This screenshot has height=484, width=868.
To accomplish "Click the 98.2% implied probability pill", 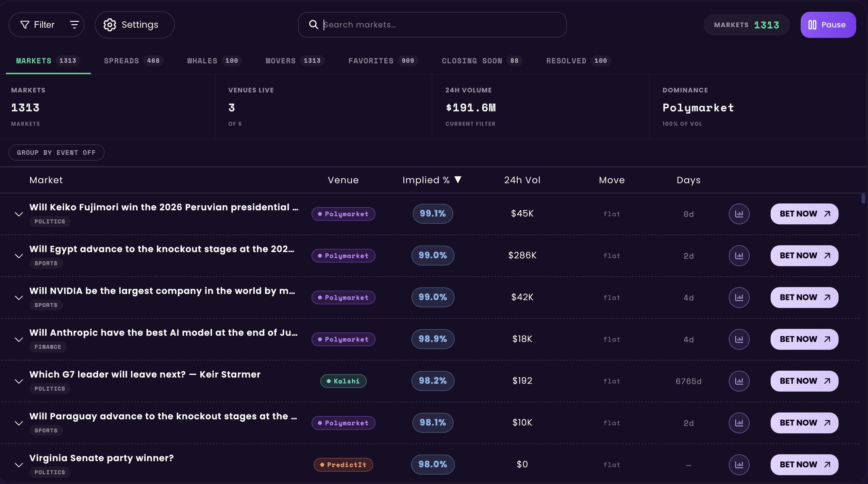I will coord(433,380).
